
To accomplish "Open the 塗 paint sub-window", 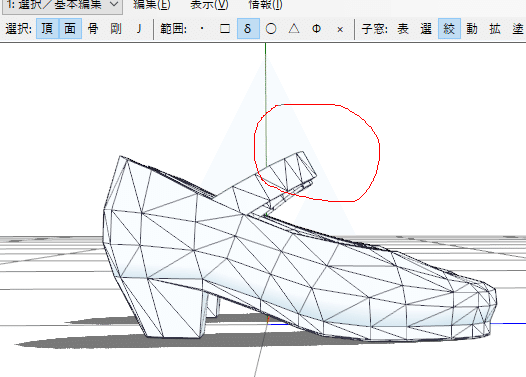I will pos(518,29).
